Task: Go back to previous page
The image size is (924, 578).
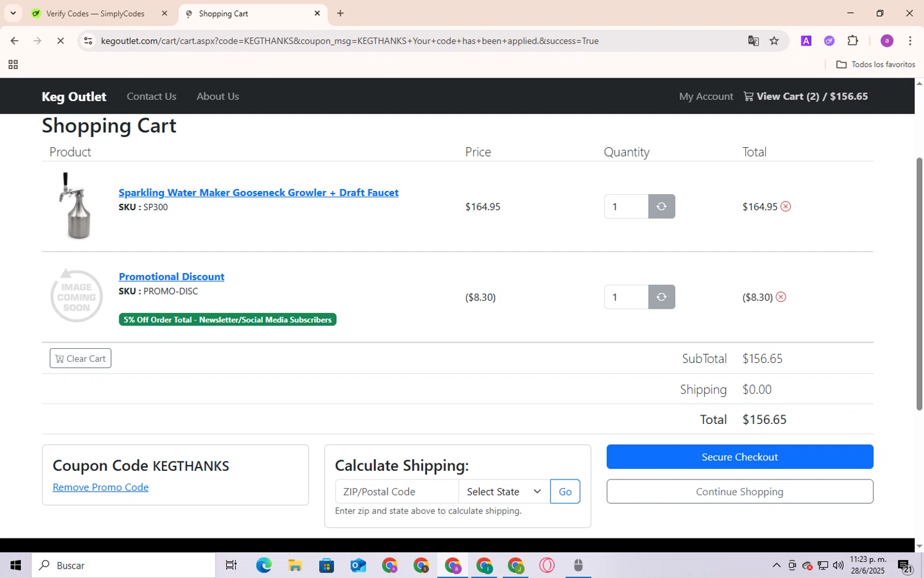Action: 14,41
